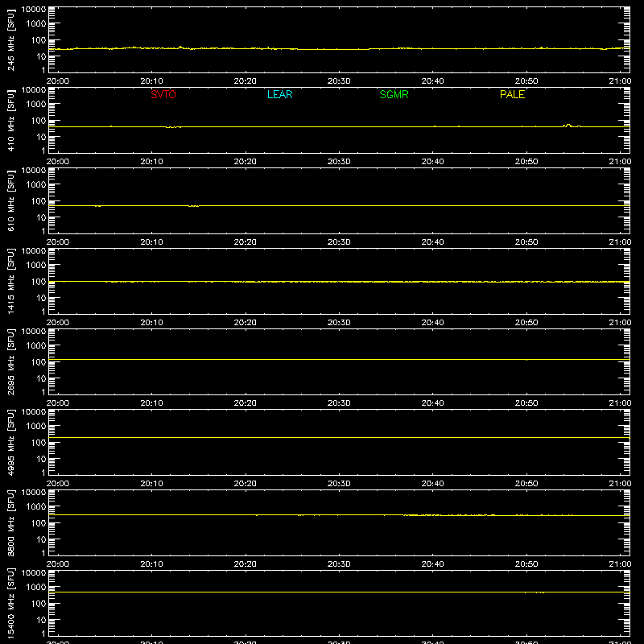This screenshot has width=644, height=644.
Task: Click the dip near 20:12 on 410 MHz trace
Action: [x=173, y=127]
